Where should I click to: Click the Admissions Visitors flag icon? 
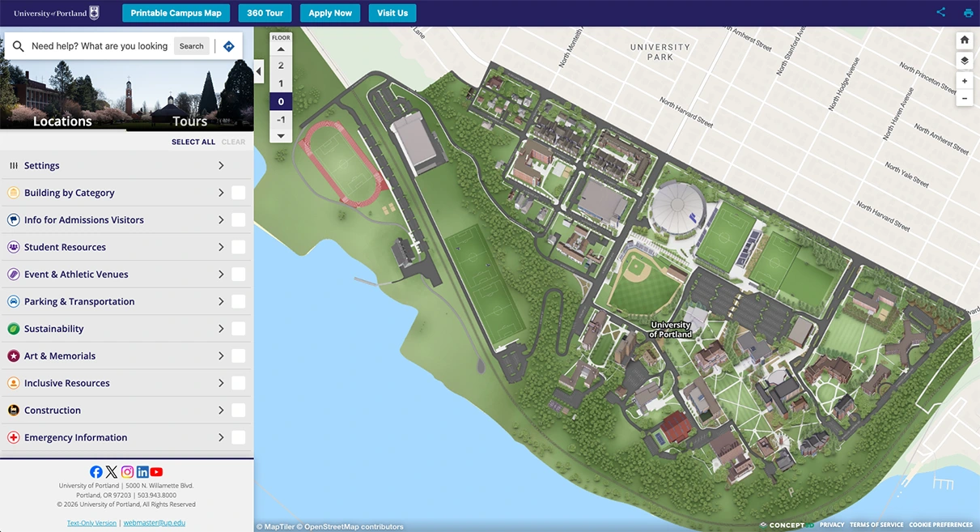(13, 220)
